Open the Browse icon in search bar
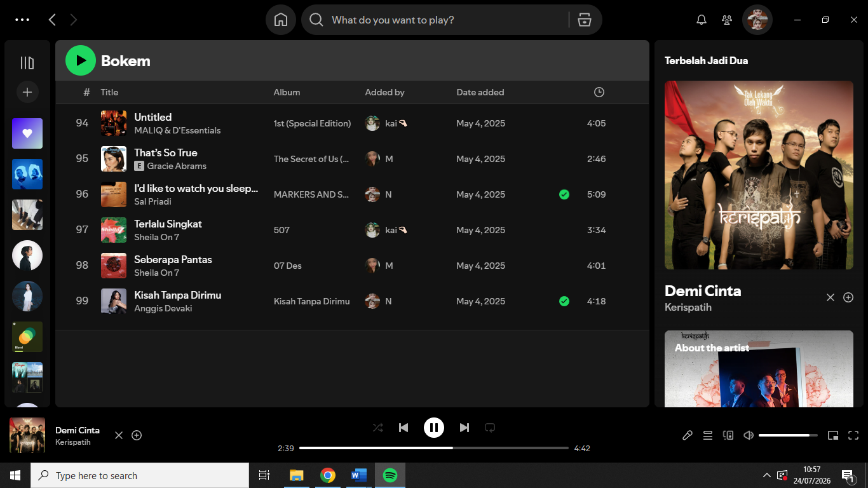The width and height of the screenshot is (868, 488). 585,20
